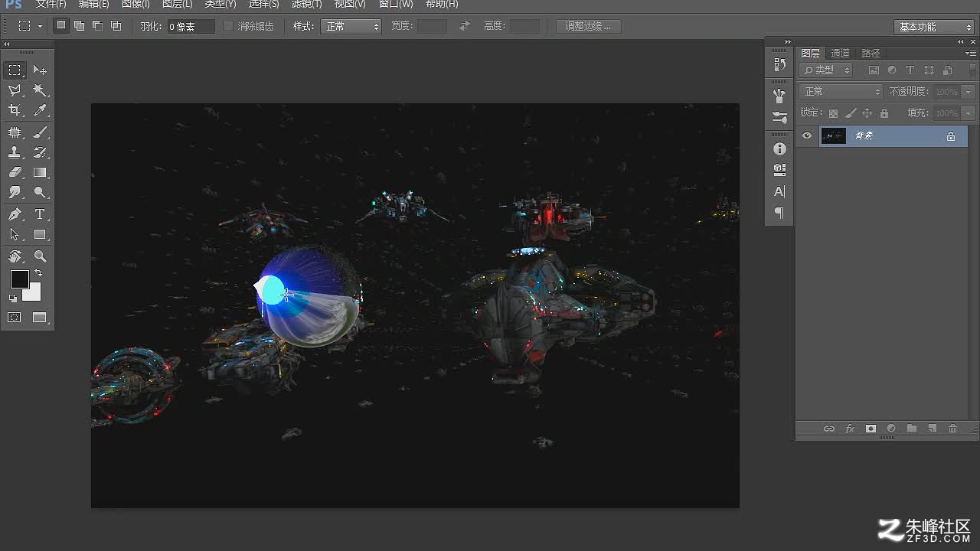
Task: Open the History panel icon
Action: click(779, 64)
